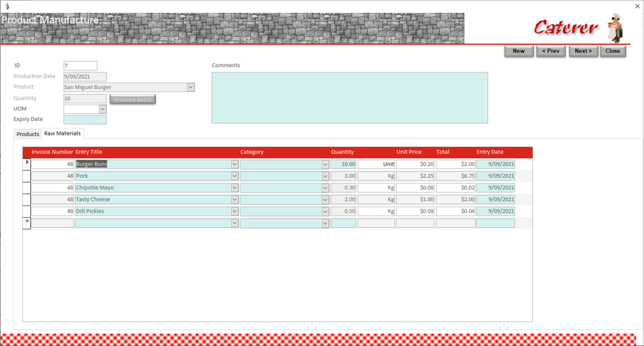Open the Product dropdown arrow
This screenshot has height=346, width=644.
190,87
